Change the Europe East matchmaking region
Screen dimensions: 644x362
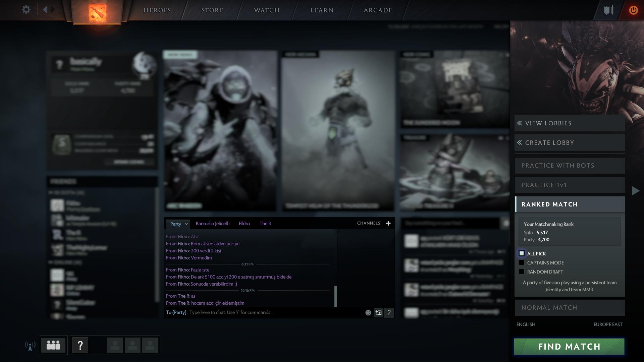(x=608, y=324)
